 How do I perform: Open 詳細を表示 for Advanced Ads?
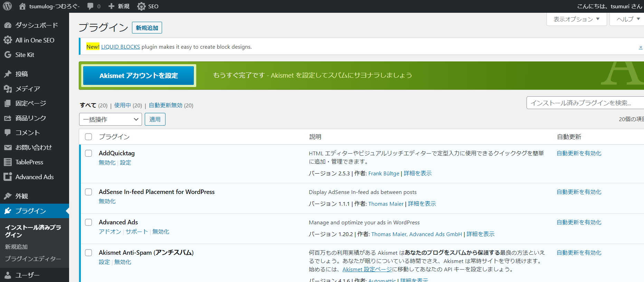click(x=481, y=234)
